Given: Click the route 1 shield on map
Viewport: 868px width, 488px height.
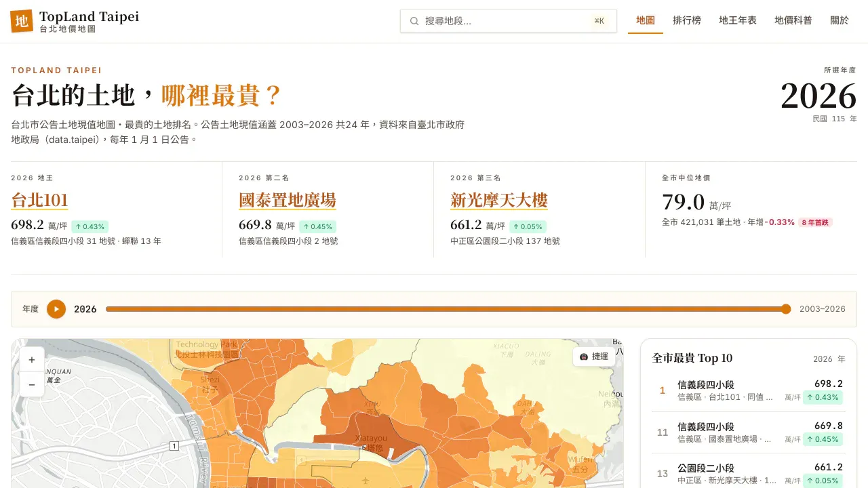Looking at the screenshot, I should (x=174, y=445).
